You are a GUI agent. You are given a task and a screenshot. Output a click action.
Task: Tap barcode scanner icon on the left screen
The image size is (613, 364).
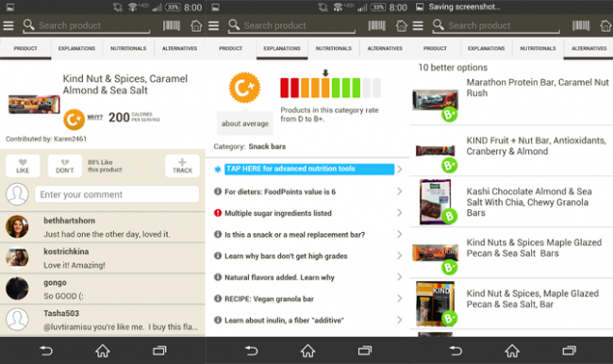[x=172, y=25]
